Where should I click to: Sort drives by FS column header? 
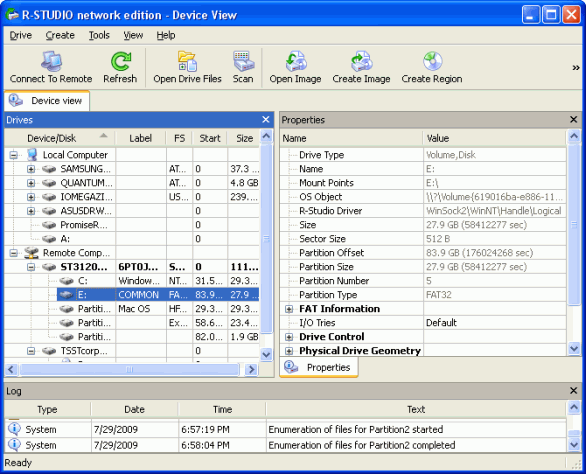(x=179, y=138)
